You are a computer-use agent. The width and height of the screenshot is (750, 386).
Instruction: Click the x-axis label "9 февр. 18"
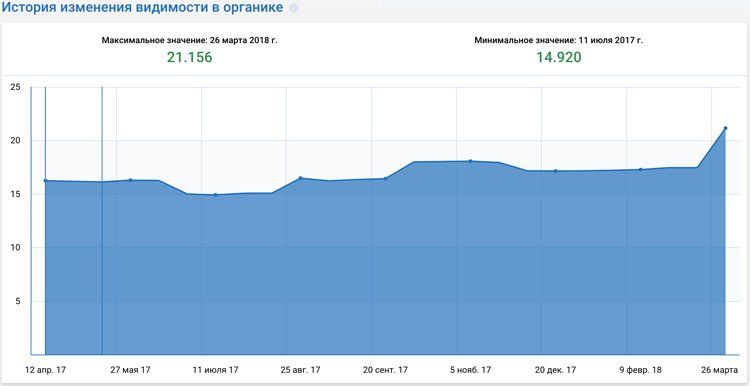(640, 370)
